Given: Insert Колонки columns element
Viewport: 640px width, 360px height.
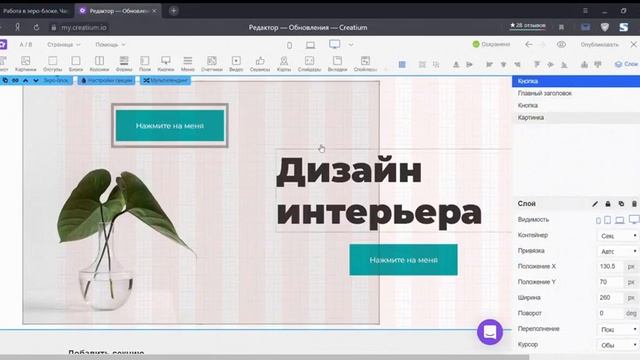Looking at the screenshot, I should point(99,64).
